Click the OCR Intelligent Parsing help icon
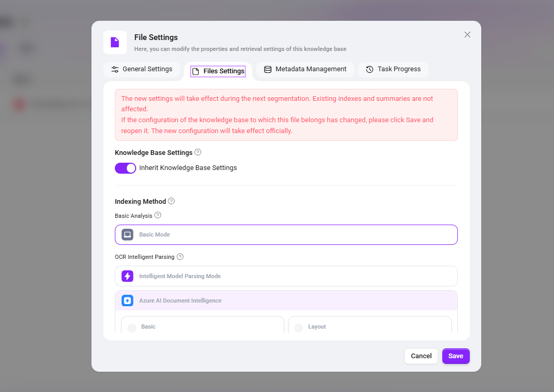The width and height of the screenshot is (554, 392). [x=180, y=257]
